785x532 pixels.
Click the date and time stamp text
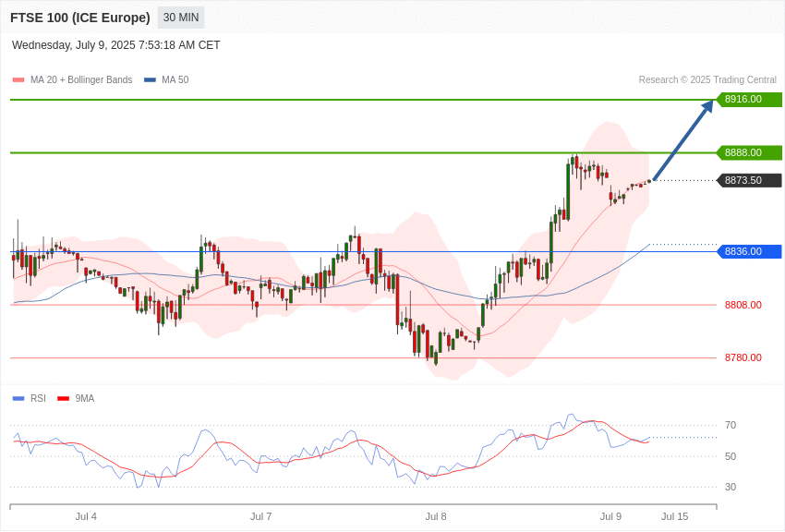pyautogui.click(x=115, y=45)
